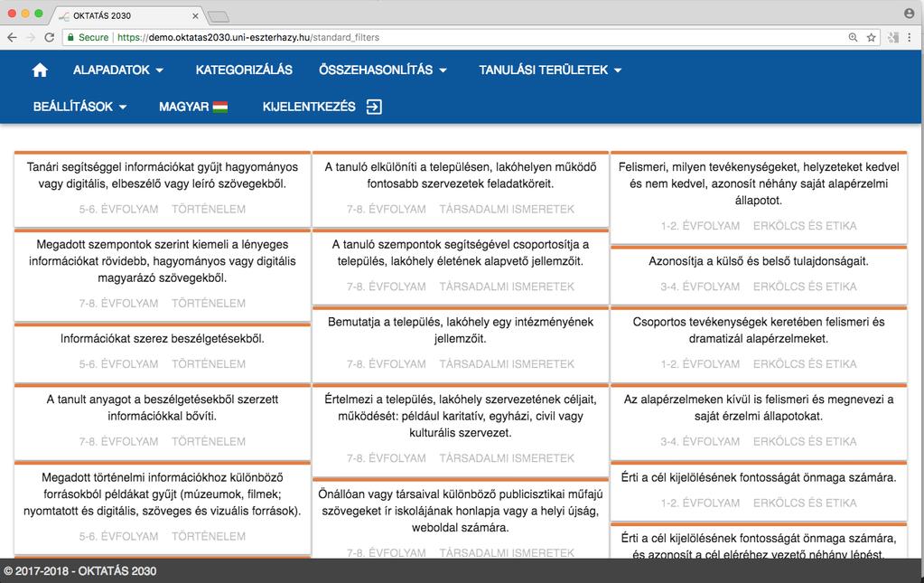The height and width of the screenshot is (583, 924).
Task: Open card 'A tanuló elkülöníti a településen'
Action: (461, 189)
